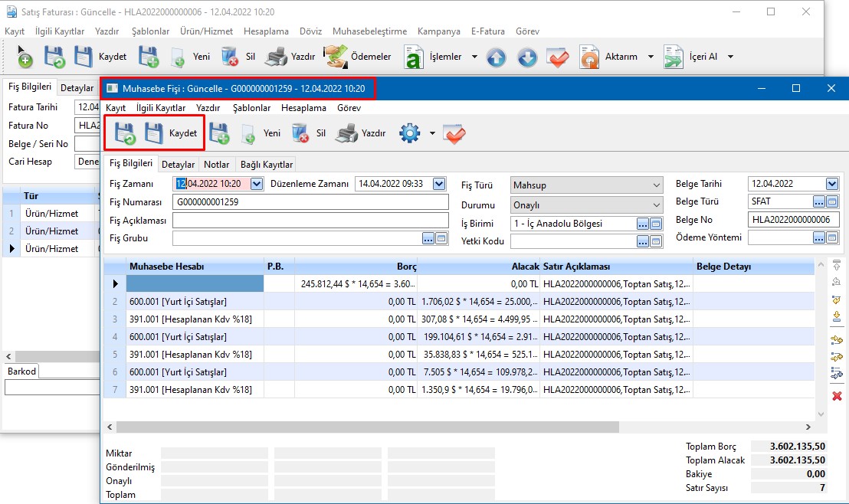The width and height of the screenshot is (849, 504).
Task: Click grid vertical scrollbar down arrow
Action: click(821, 414)
